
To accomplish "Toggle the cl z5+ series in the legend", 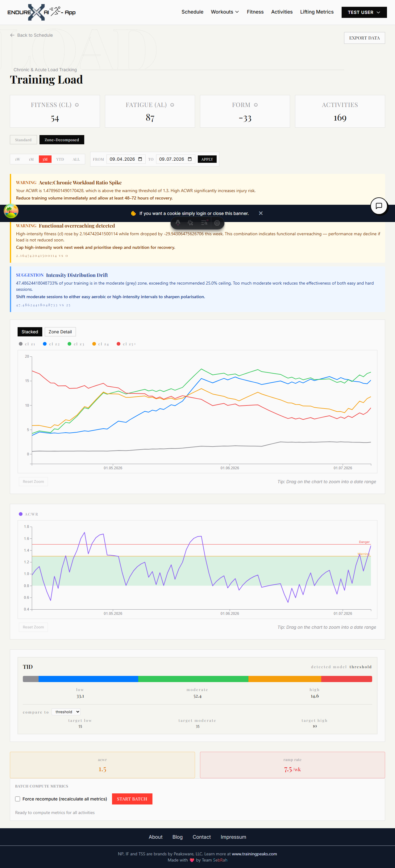I will (126, 344).
